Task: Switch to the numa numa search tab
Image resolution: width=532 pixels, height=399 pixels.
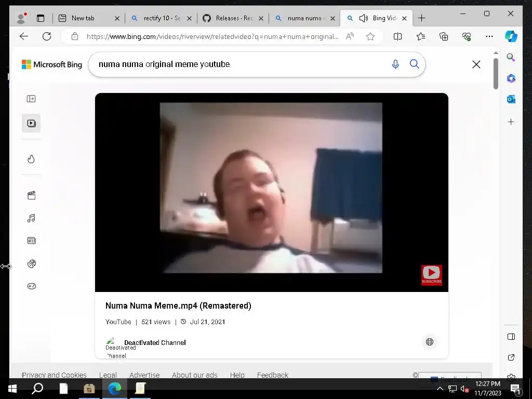Action: coord(304,18)
